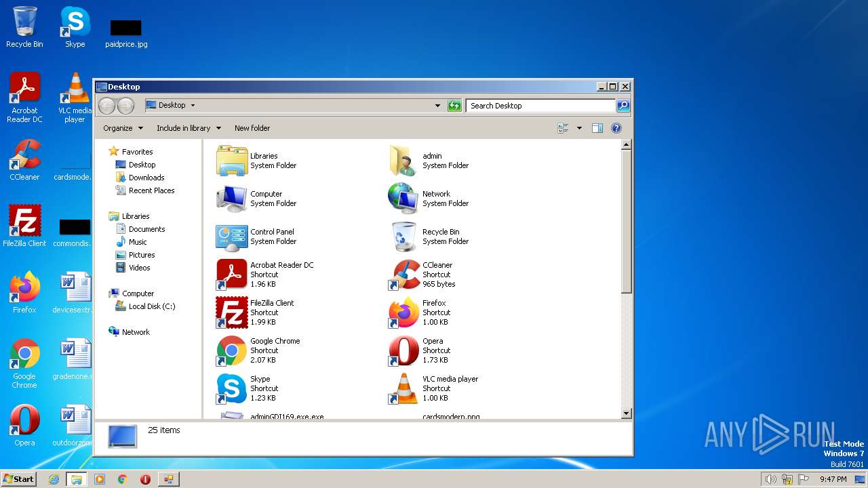Click the Back navigation button
The height and width of the screenshot is (488, 868).
coord(106,106)
